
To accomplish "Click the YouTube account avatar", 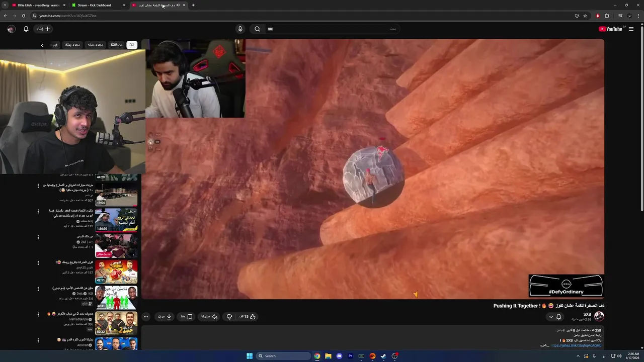I will [x=11, y=29].
